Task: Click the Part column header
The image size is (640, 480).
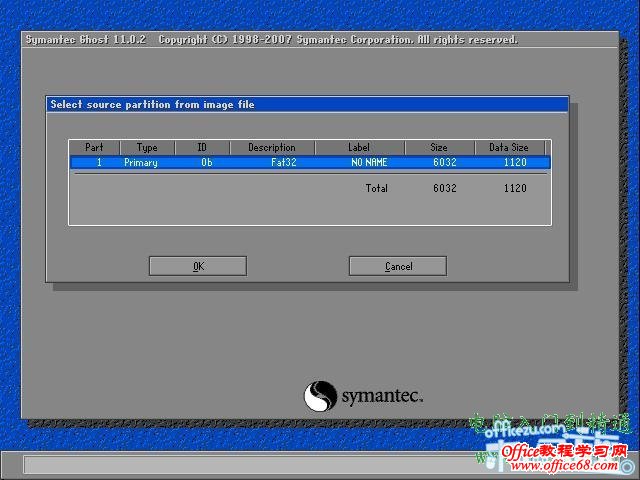Action: 95,147
